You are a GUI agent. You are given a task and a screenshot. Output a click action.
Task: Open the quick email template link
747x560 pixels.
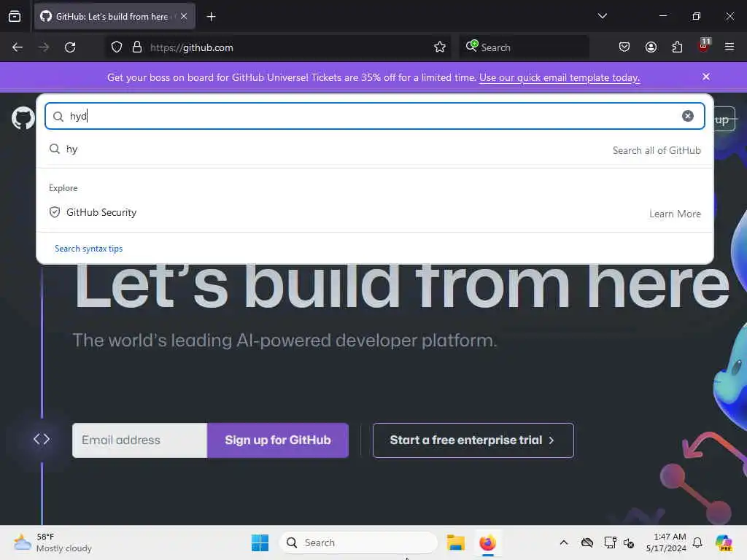(560, 77)
